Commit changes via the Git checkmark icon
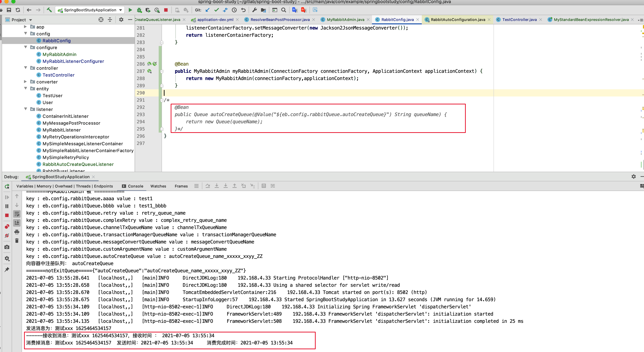The image size is (644, 352). [x=217, y=10]
